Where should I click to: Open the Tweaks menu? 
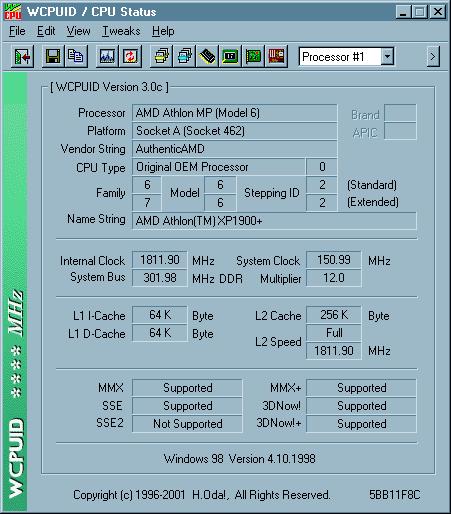[121, 31]
